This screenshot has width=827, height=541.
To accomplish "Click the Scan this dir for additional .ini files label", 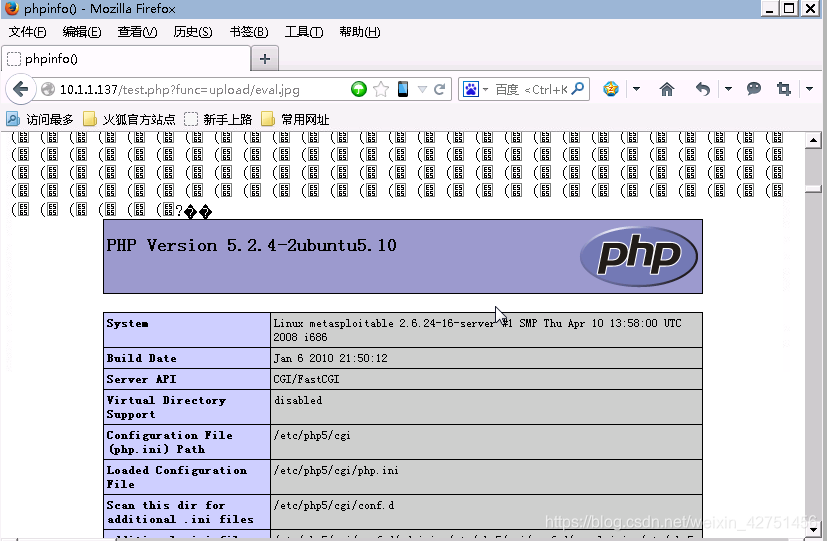I will 180,512.
